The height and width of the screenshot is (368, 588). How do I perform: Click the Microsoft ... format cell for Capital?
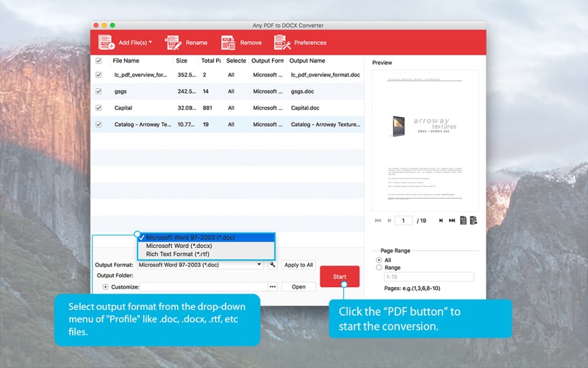(x=268, y=107)
